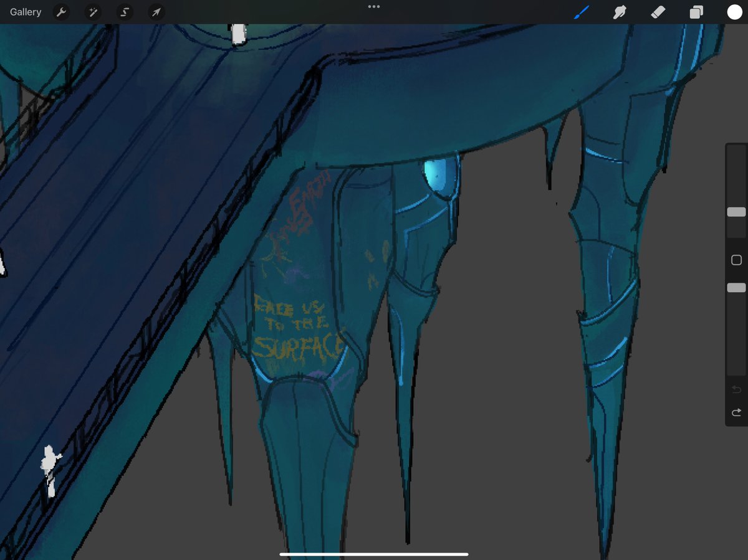
Task: Select the Smudge tool
Action: [620, 12]
